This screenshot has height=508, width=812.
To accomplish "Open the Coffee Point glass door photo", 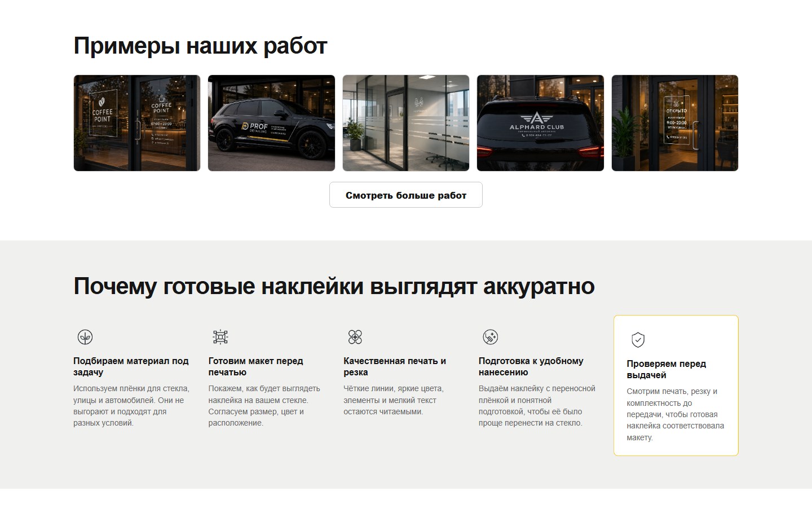I will 137,123.
